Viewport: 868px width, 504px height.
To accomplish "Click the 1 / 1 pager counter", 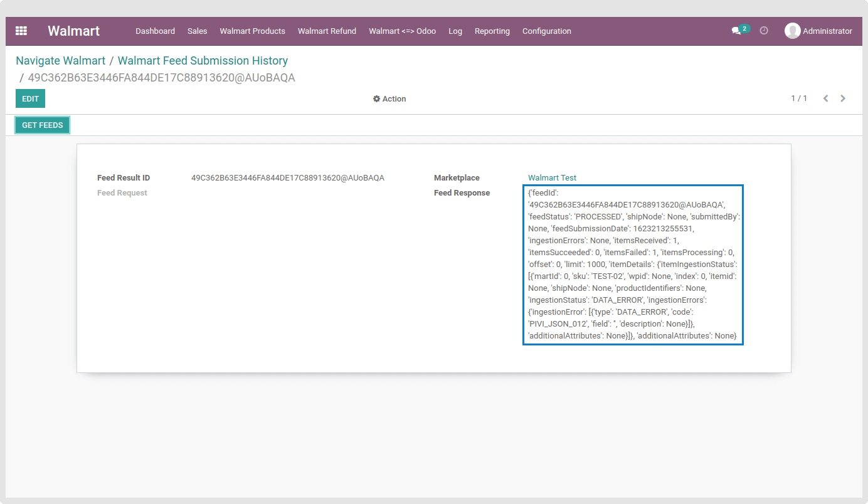I will click(x=799, y=98).
